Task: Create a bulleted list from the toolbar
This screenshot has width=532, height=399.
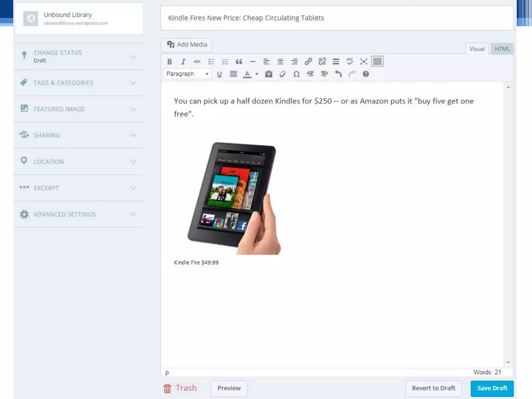Action: (x=211, y=62)
